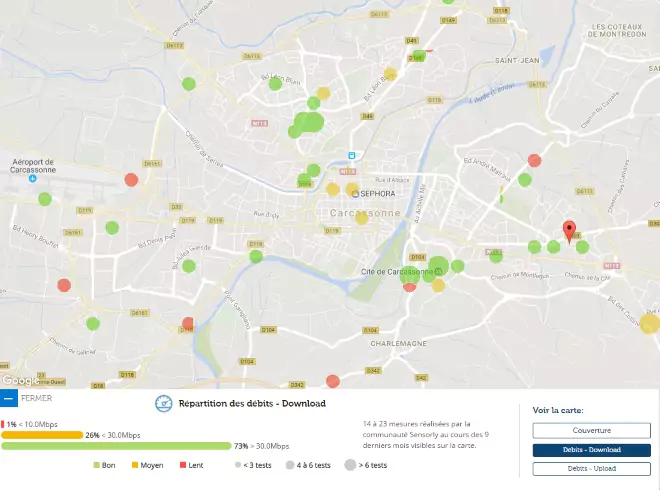Click the red Lent legend swatch
660x490 pixels.
tap(181, 465)
